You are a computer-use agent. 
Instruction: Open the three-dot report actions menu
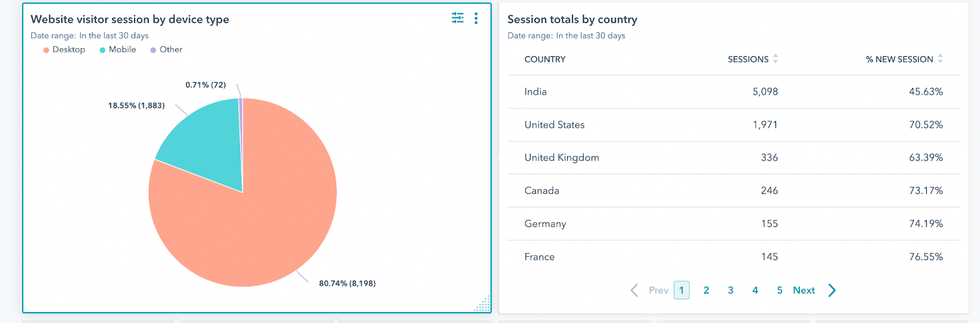pyautogui.click(x=476, y=18)
